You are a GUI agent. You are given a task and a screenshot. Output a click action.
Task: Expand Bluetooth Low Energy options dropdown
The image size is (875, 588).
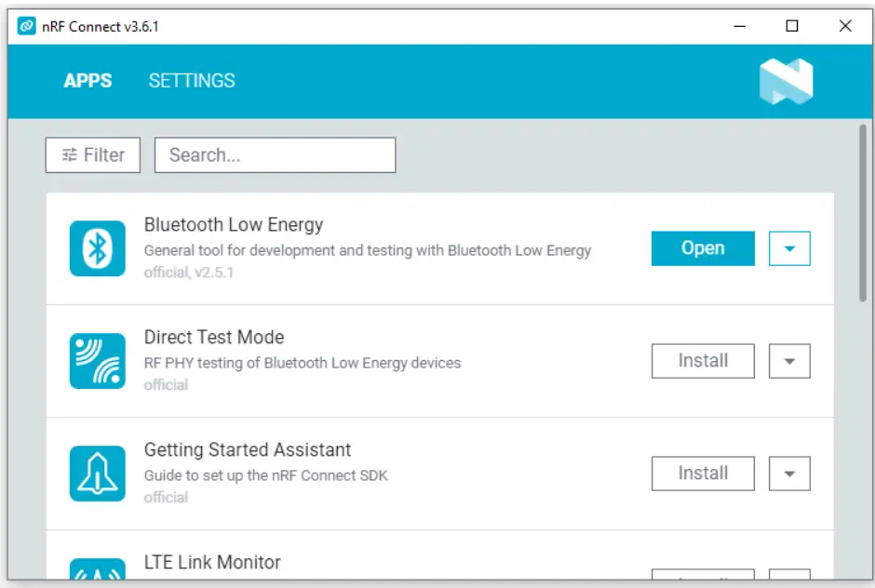coord(788,248)
